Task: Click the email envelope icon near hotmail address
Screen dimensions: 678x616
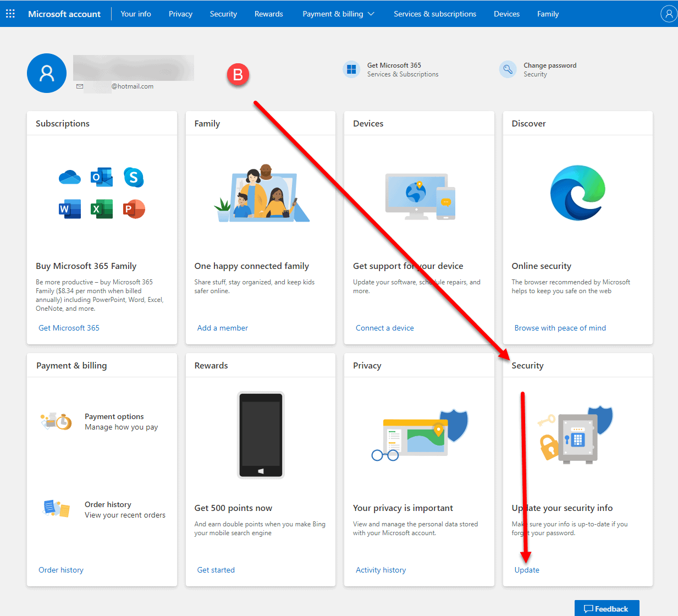Action: point(80,86)
